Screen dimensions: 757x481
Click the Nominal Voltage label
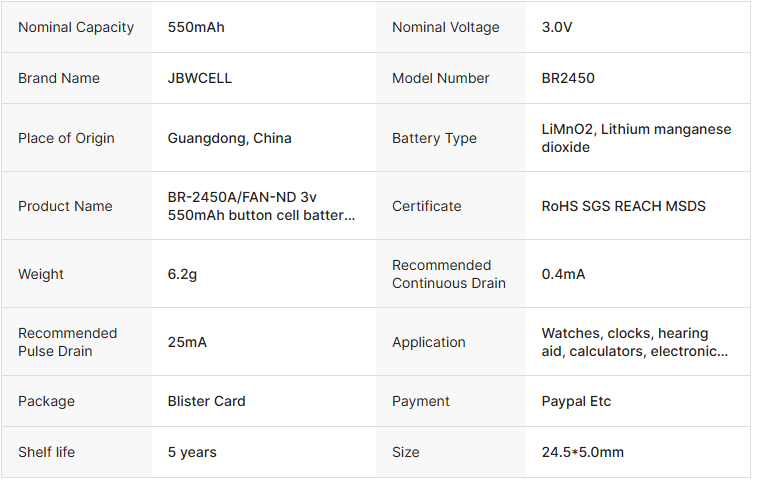click(446, 27)
